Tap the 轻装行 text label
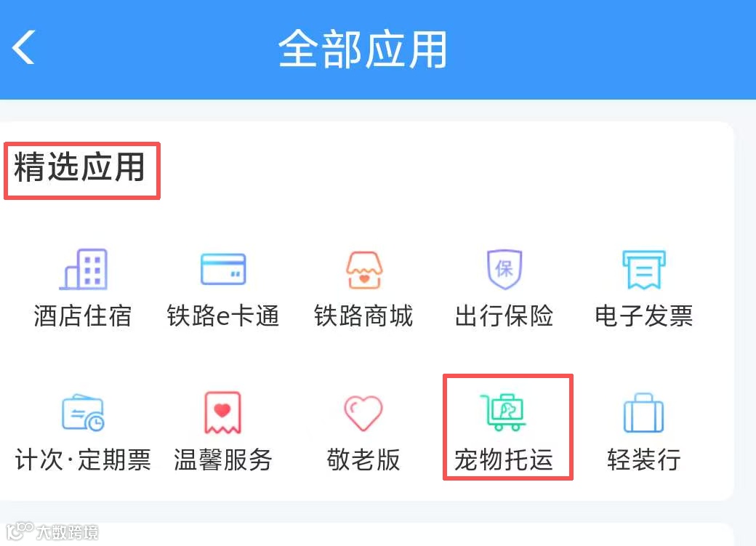 click(644, 459)
